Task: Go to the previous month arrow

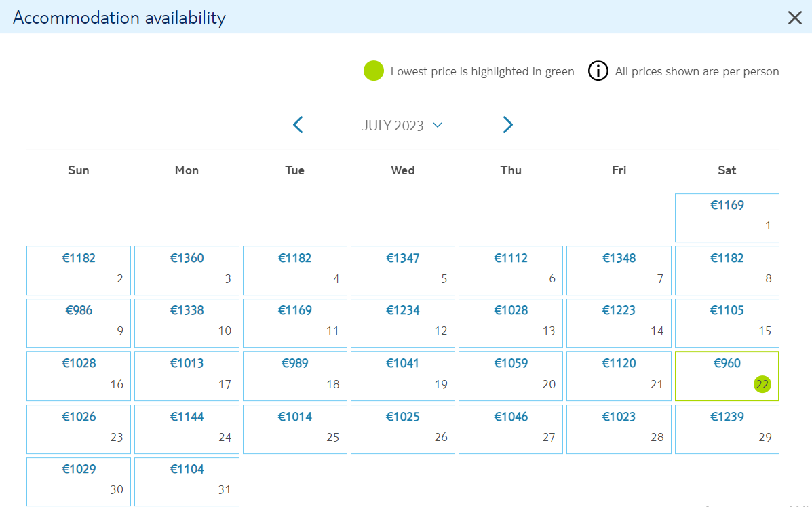Action: coord(298,125)
